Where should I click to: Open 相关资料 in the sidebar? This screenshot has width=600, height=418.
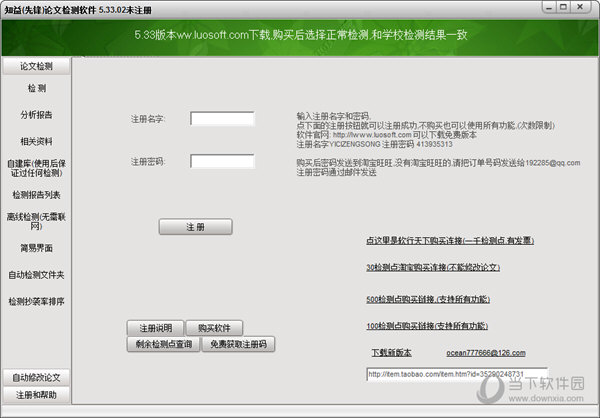(36, 142)
